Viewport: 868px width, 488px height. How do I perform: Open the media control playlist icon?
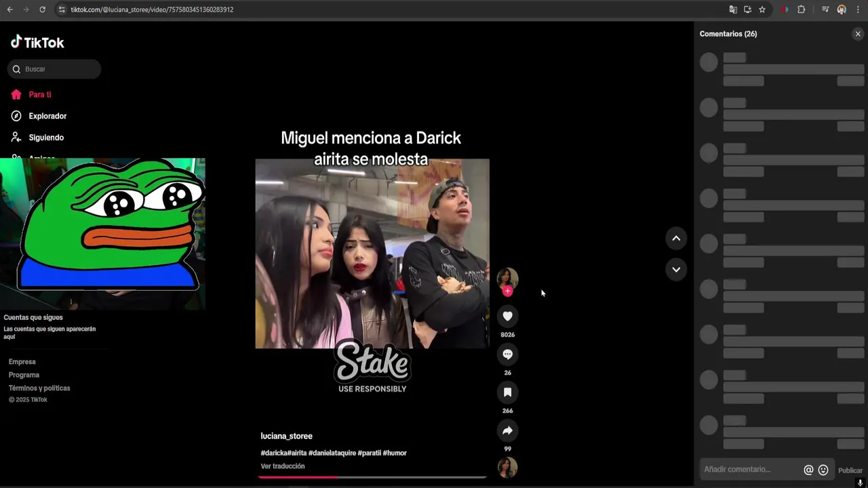click(825, 9)
